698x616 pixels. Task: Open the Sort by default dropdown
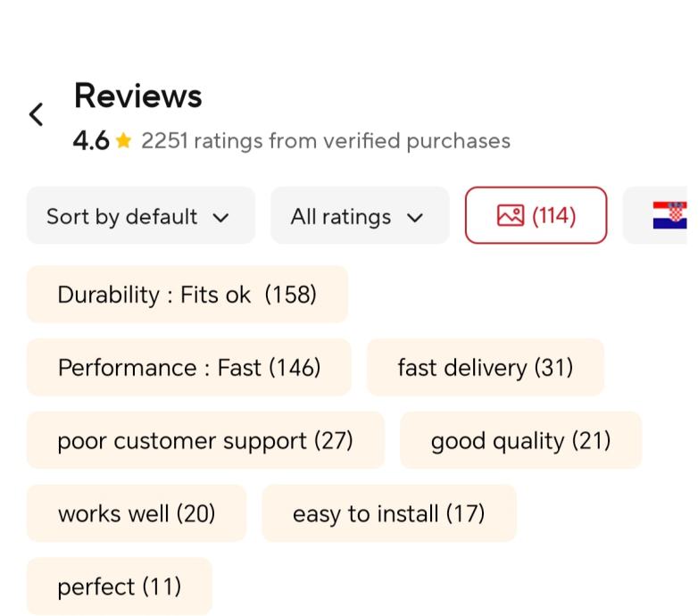[140, 216]
